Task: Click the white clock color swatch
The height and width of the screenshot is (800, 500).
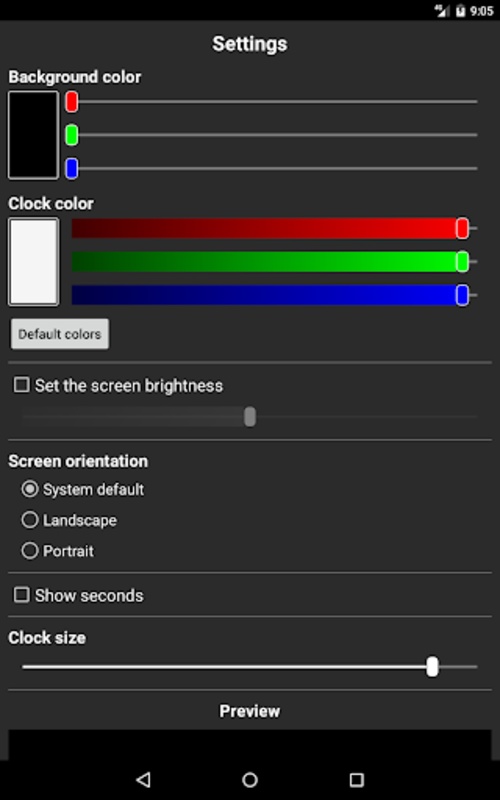Action: tap(33, 262)
